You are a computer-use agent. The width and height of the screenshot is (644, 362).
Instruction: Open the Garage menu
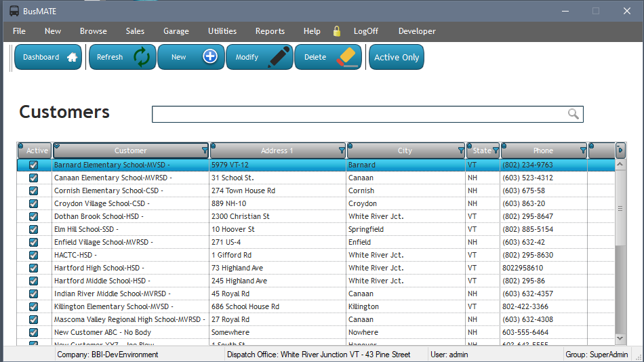pos(176,31)
